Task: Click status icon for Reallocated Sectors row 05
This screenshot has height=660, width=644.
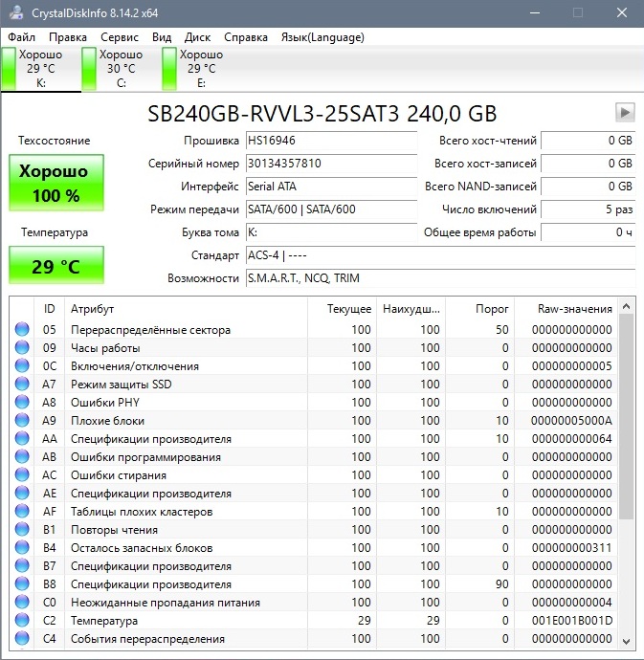Action: point(22,330)
